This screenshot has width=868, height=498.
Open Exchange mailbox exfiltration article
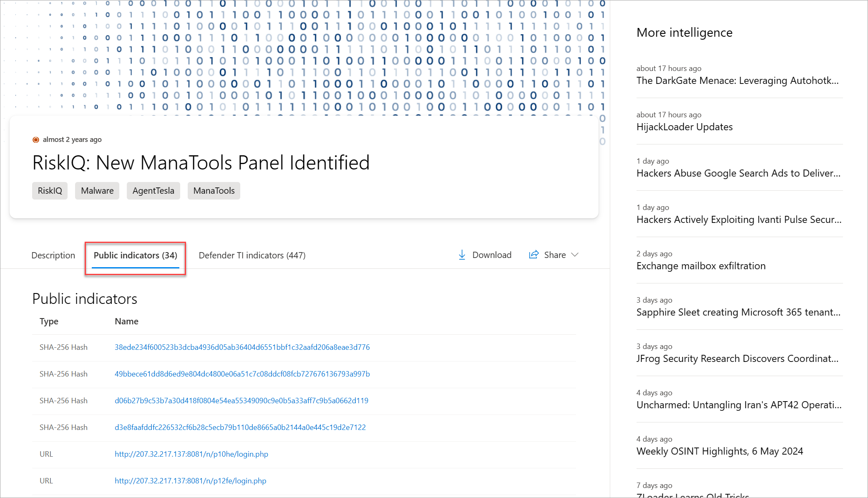701,266
